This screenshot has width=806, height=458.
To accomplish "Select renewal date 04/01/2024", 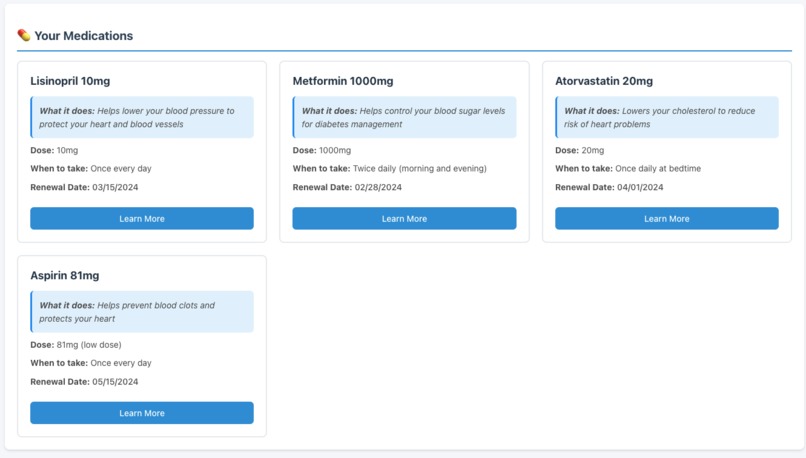I will click(x=640, y=187).
